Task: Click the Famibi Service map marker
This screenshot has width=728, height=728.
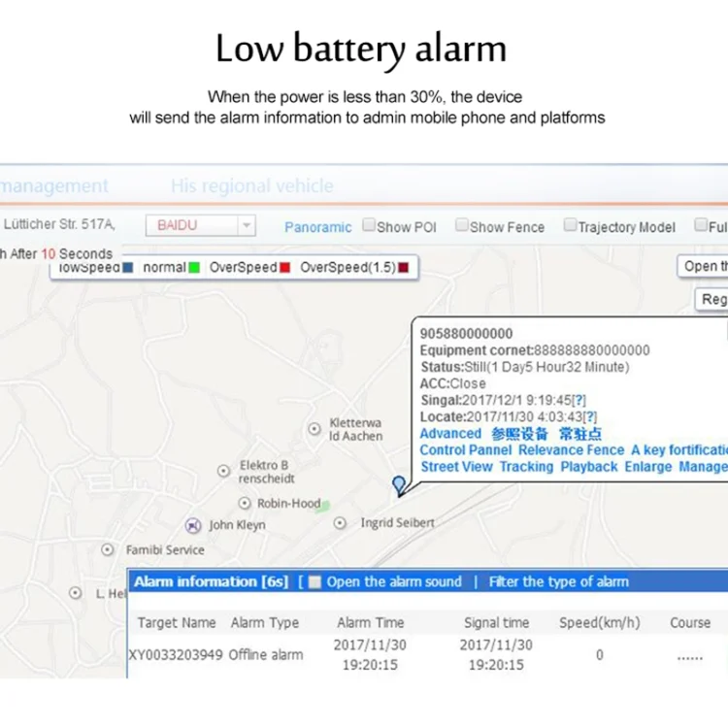Action: pyautogui.click(x=108, y=549)
